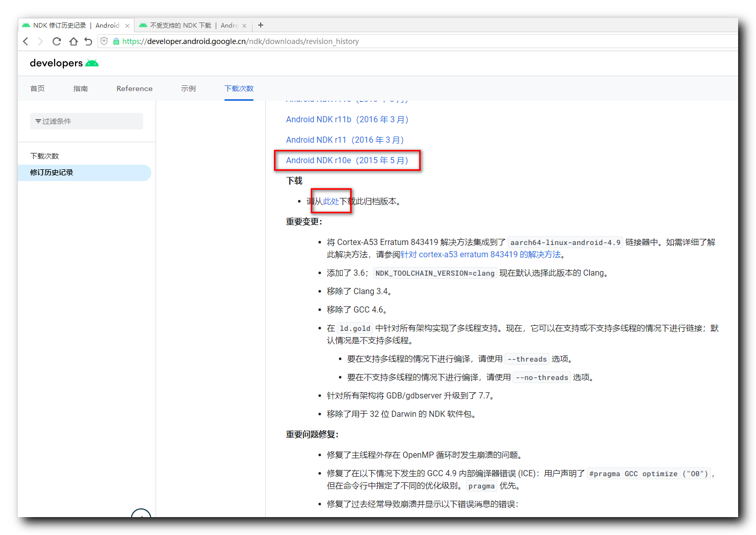Click the Android developers logo
The width and height of the screenshot is (756, 535).
64,63
